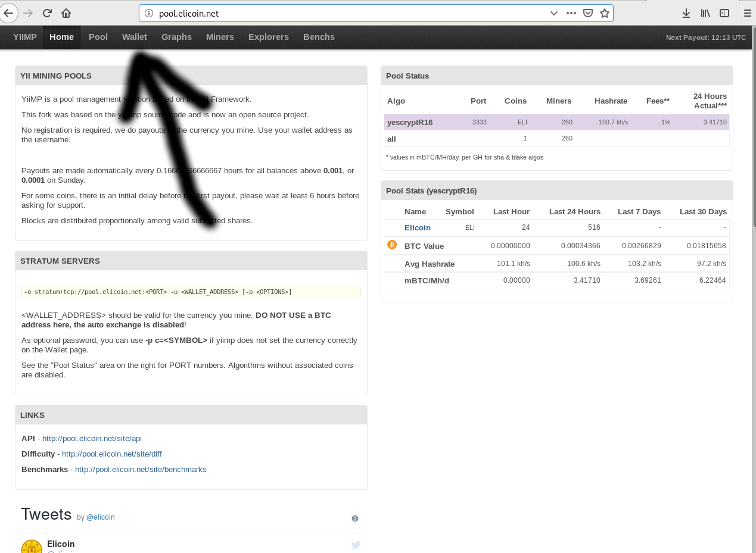Viewport: 756px width, 553px height.
Task: Click the browser reload icon
Action: [47, 13]
